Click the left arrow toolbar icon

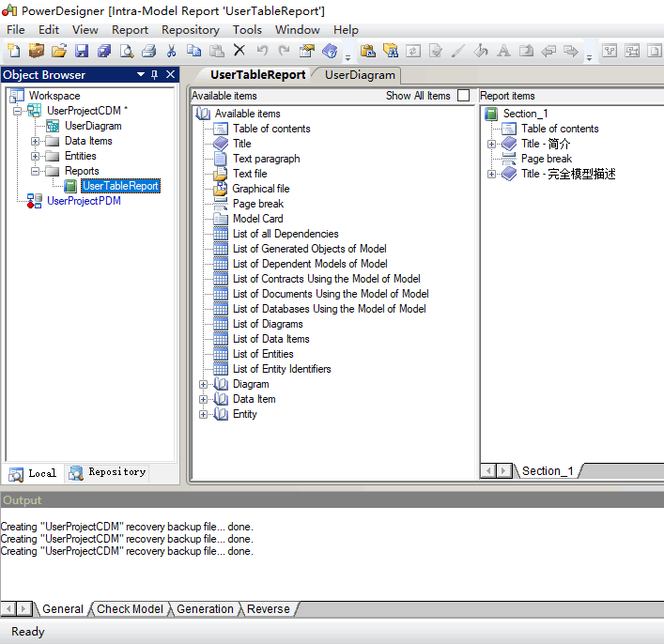548,52
